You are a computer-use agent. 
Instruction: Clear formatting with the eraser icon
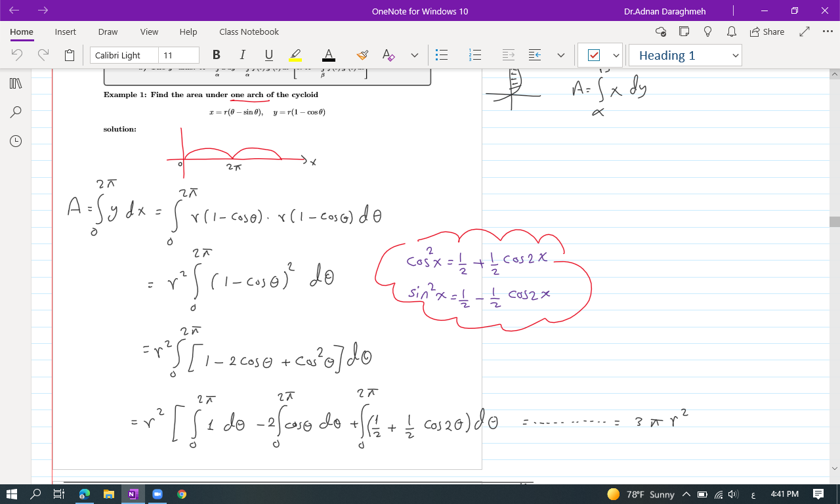388,55
